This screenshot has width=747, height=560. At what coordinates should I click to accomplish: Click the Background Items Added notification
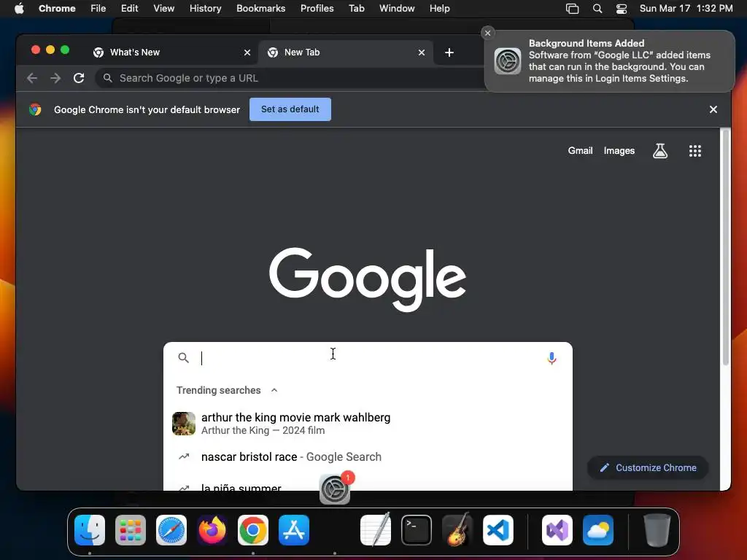point(610,61)
